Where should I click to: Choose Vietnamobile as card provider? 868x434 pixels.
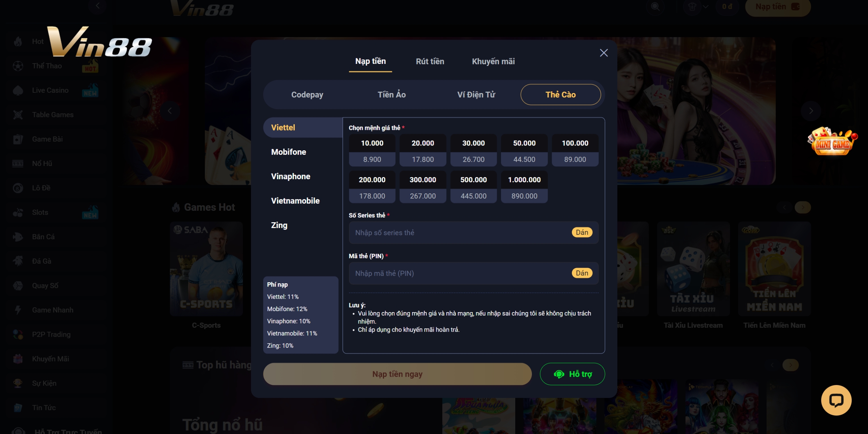pyautogui.click(x=303, y=201)
